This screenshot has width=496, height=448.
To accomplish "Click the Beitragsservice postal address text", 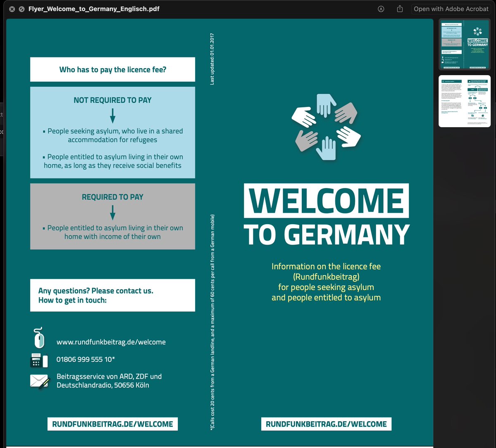I will (x=109, y=381).
